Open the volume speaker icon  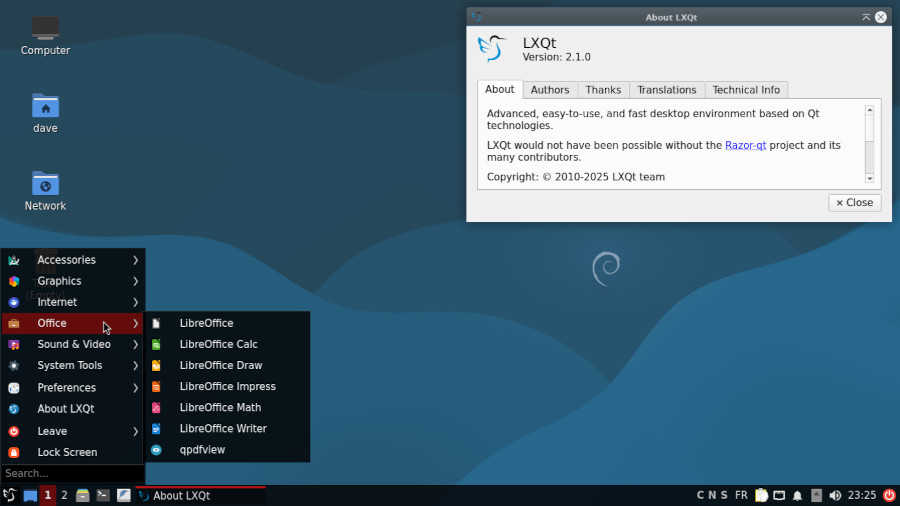click(835, 496)
